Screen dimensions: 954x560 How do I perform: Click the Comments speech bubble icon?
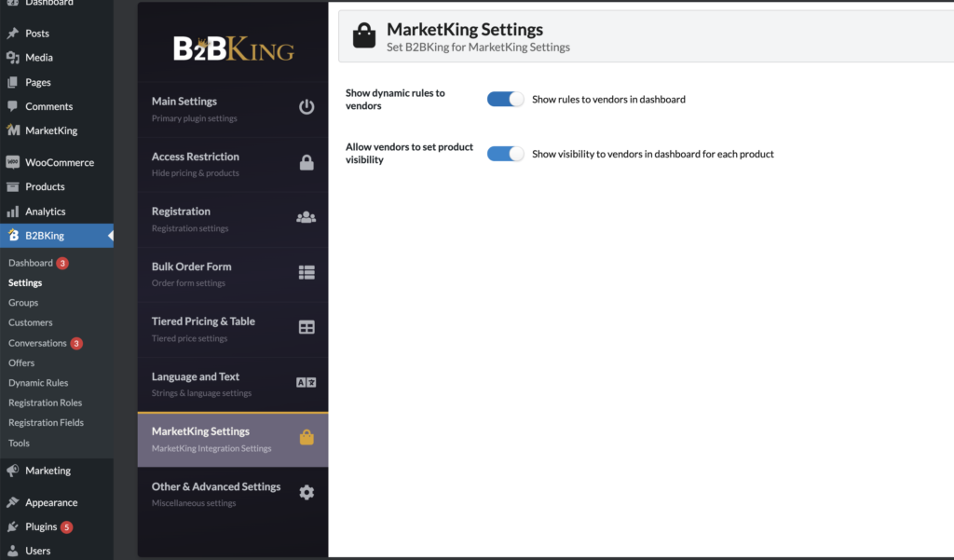pyautogui.click(x=13, y=106)
